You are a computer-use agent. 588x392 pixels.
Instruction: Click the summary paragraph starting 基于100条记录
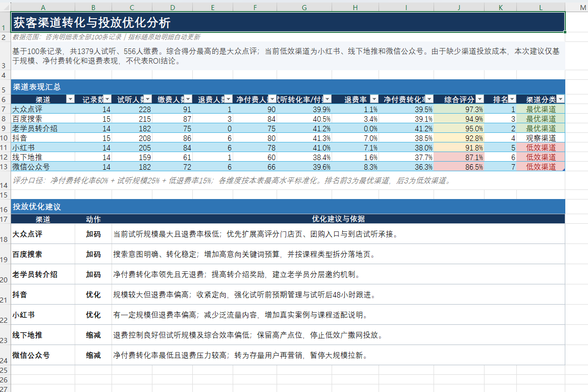[x=288, y=56]
